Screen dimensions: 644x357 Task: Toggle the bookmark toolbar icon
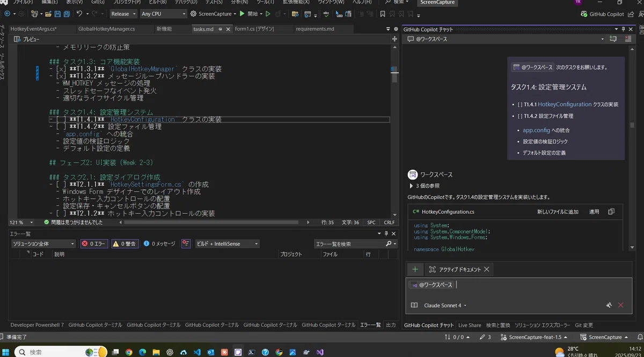coord(383,14)
